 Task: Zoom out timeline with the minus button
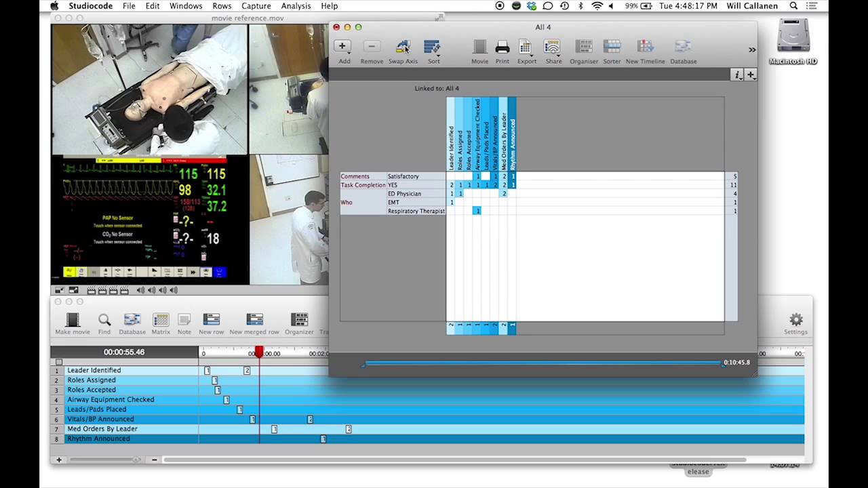coord(154,460)
